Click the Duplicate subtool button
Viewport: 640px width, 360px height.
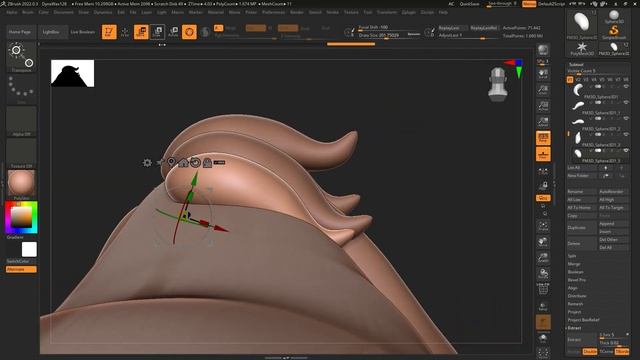point(582,228)
